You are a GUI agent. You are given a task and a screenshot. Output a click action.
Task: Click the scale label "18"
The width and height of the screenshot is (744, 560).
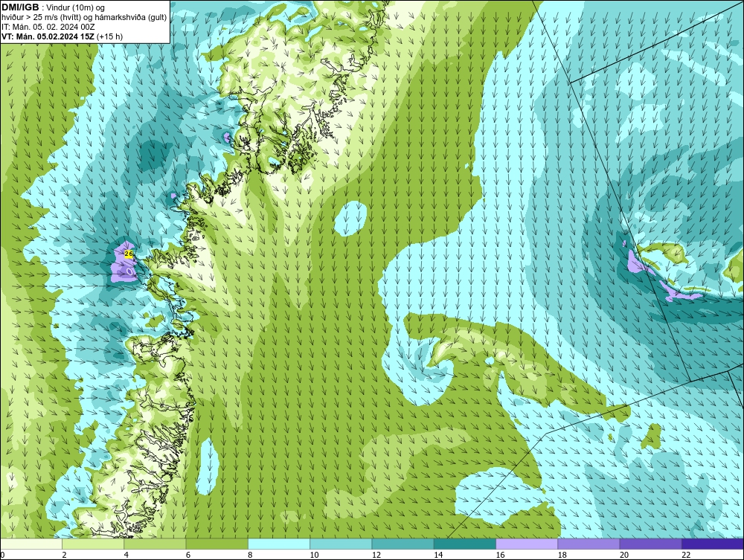pyautogui.click(x=562, y=555)
